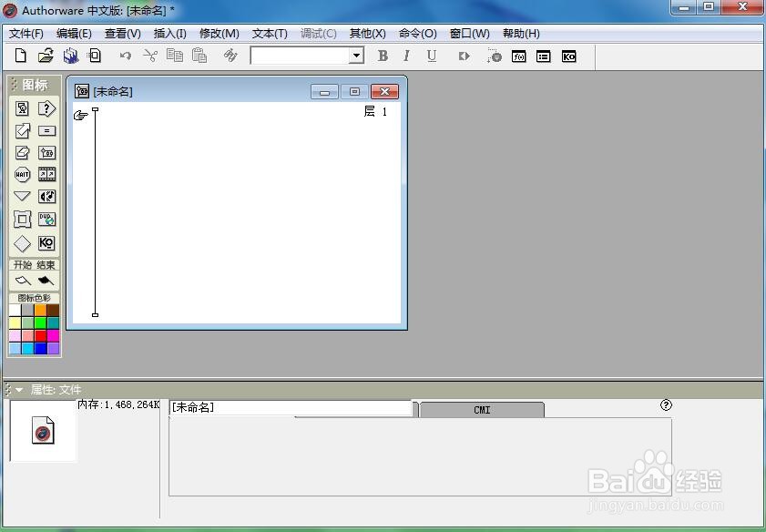Open the 修改(M) menu

tap(220, 34)
